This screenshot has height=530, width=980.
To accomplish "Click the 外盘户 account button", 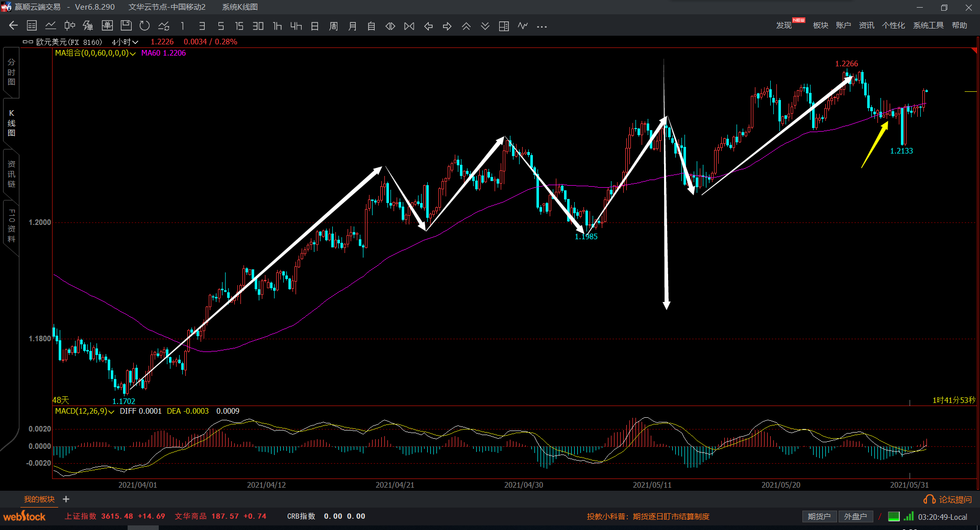I will coord(855,517).
